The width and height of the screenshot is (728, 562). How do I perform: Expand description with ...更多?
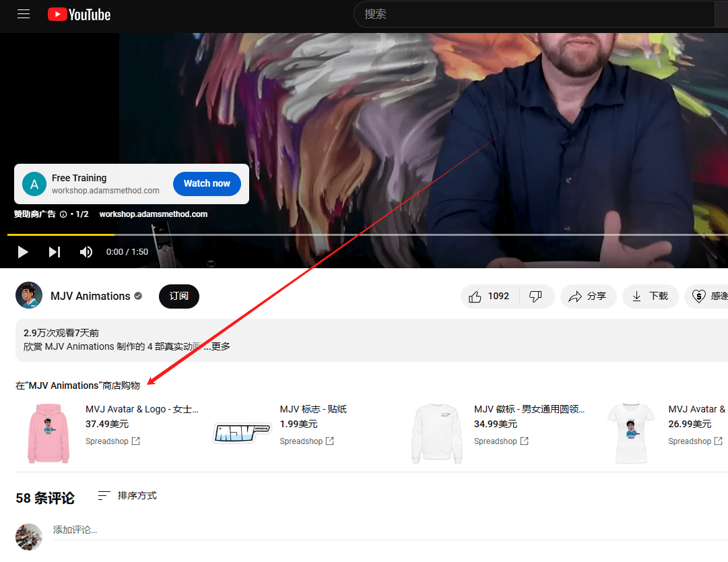coord(217,346)
